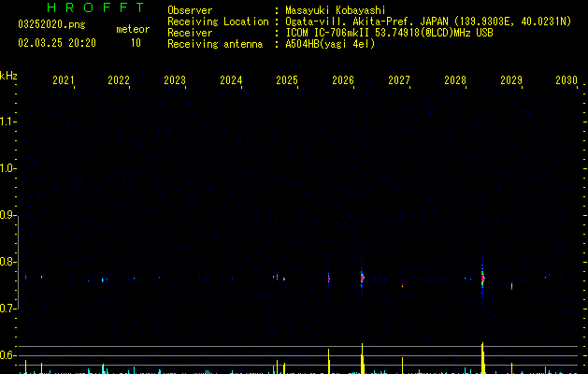This screenshot has height=374, width=588.
Task: Click the strongest meteor echo just after 2028
Action: pos(482,279)
